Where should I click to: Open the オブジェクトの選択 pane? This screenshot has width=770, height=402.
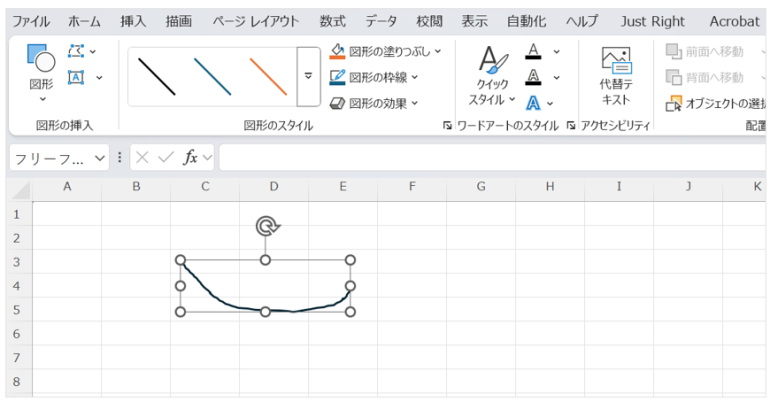pyautogui.click(x=715, y=104)
